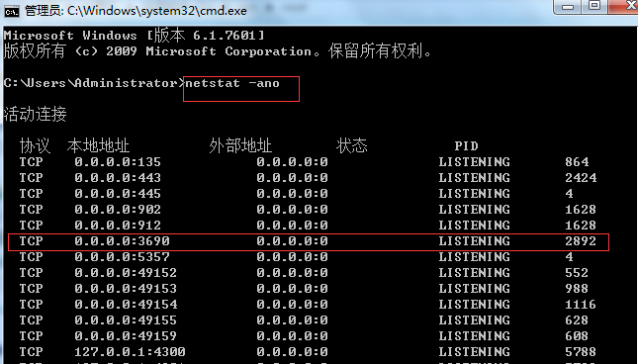The width and height of the screenshot is (638, 364).
Task: Click PID value 628
Action: click(577, 320)
